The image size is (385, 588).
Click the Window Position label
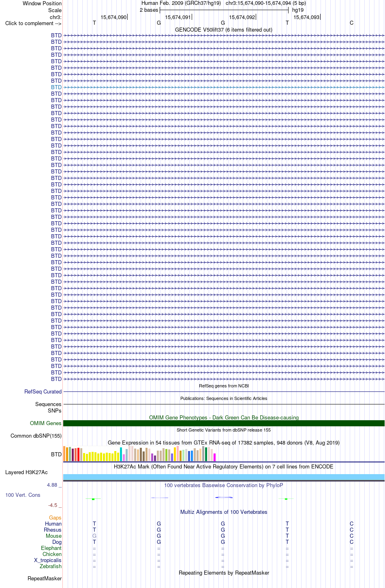[42, 4]
